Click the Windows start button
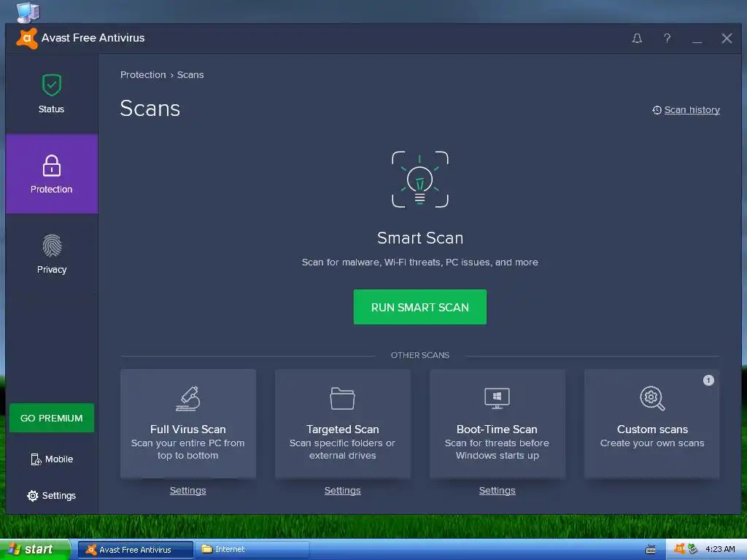 click(x=35, y=550)
